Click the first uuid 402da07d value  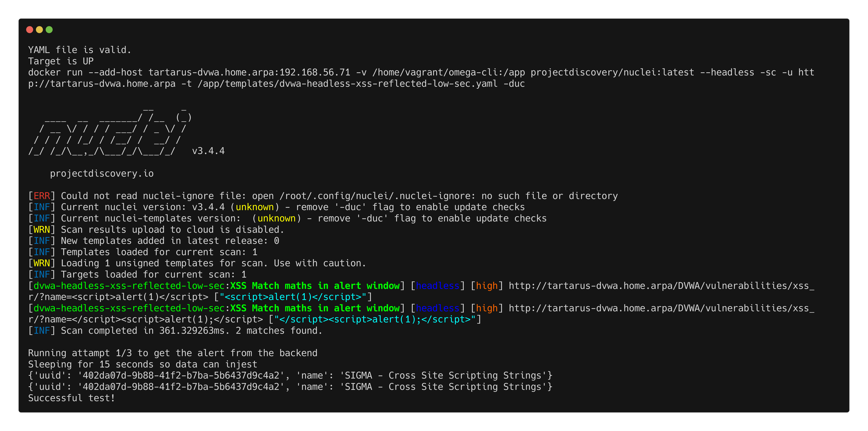coord(181,375)
